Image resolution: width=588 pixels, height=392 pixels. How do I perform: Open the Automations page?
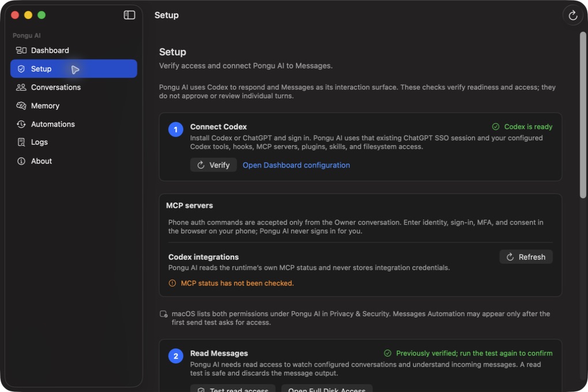[74, 124]
